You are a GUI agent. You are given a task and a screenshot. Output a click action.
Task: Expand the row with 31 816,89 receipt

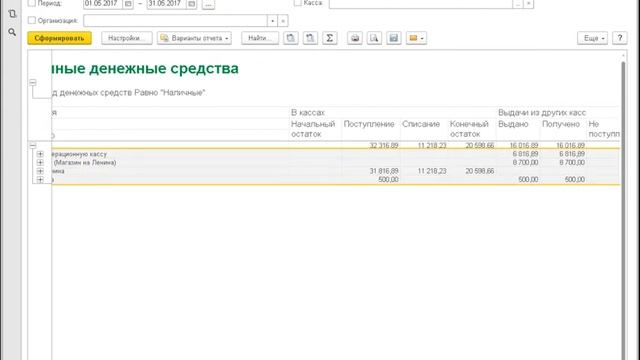(40, 171)
